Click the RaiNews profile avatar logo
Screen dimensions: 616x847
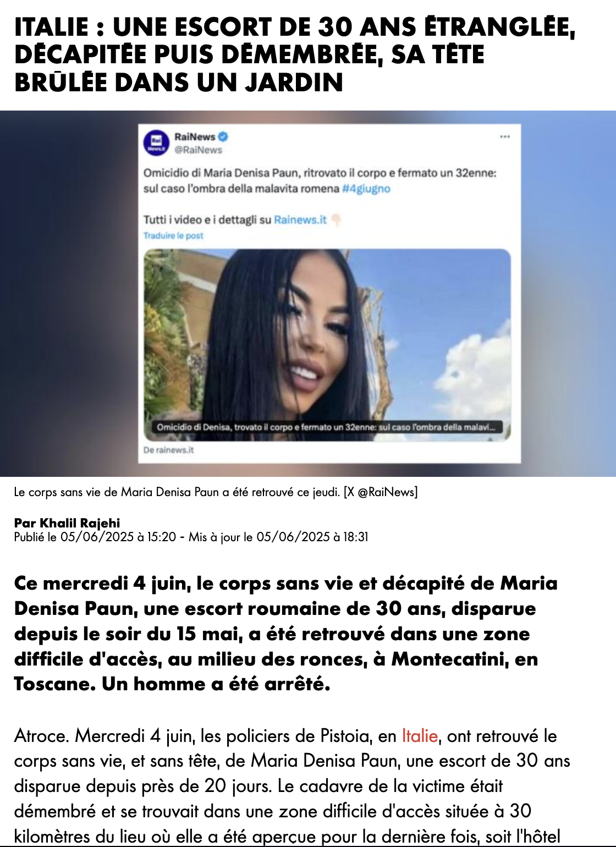pos(156,142)
